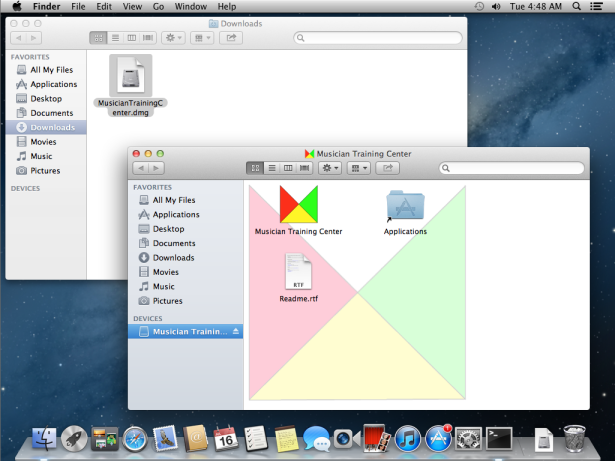
Task: Select Documents in Downloads window sidebar
Action: [46, 113]
